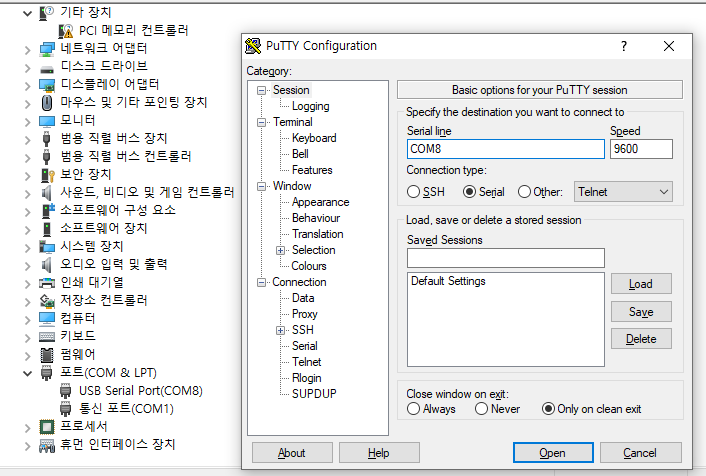Click the Help button in PuTTY
This screenshot has width=706, height=476.
379,453
